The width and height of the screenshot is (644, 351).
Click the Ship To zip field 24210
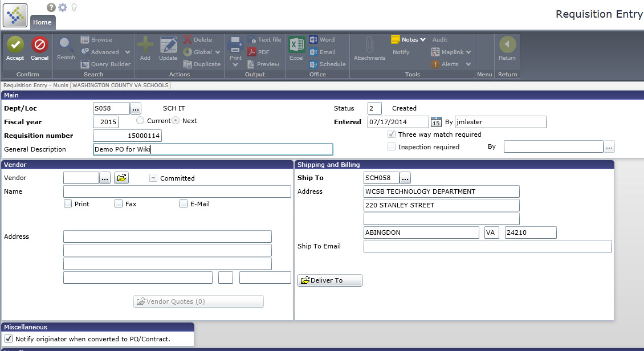[531, 232]
